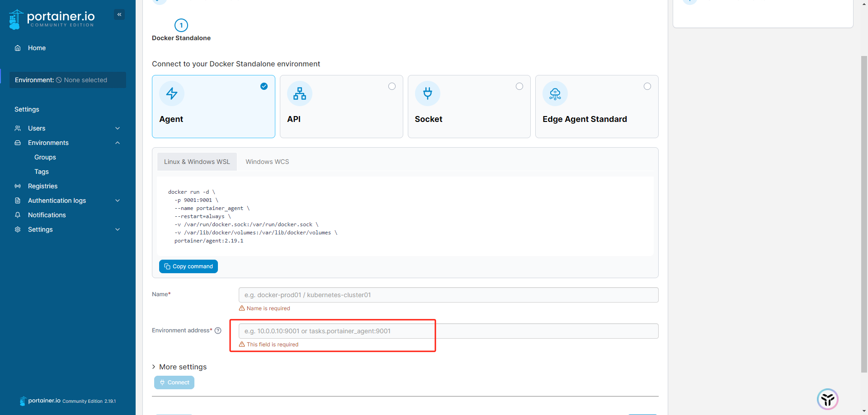The height and width of the screenshot is (415, 868).
Task: Click Copy command button
Action: click(x=189, y=266)
